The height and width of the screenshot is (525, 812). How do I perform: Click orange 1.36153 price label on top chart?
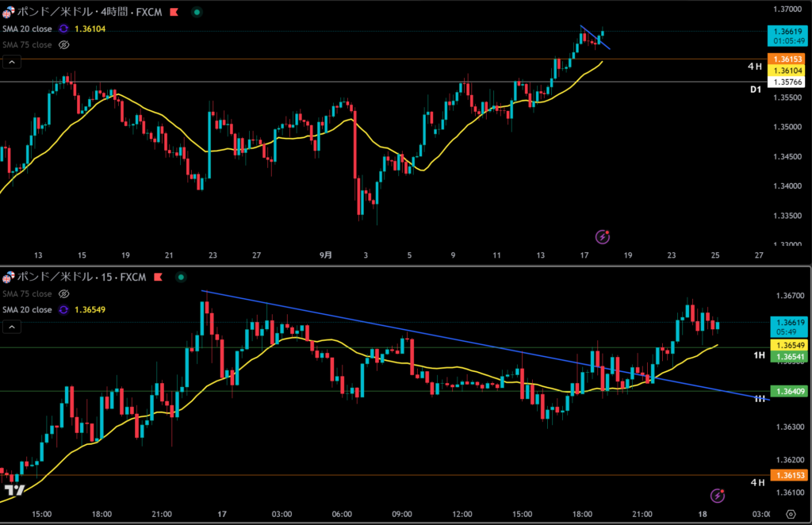pos(784,59)
